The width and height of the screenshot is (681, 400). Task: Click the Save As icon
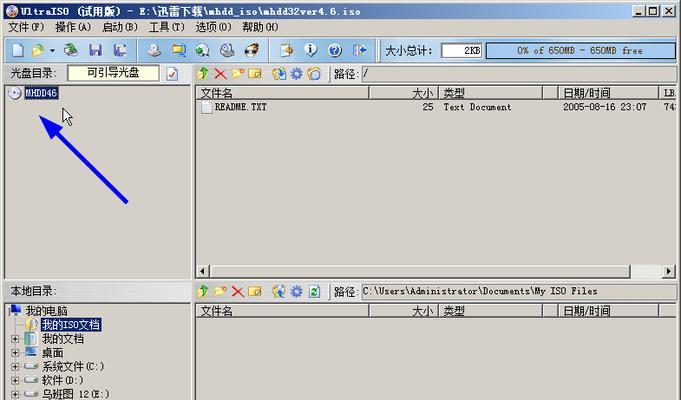point(120,50)
